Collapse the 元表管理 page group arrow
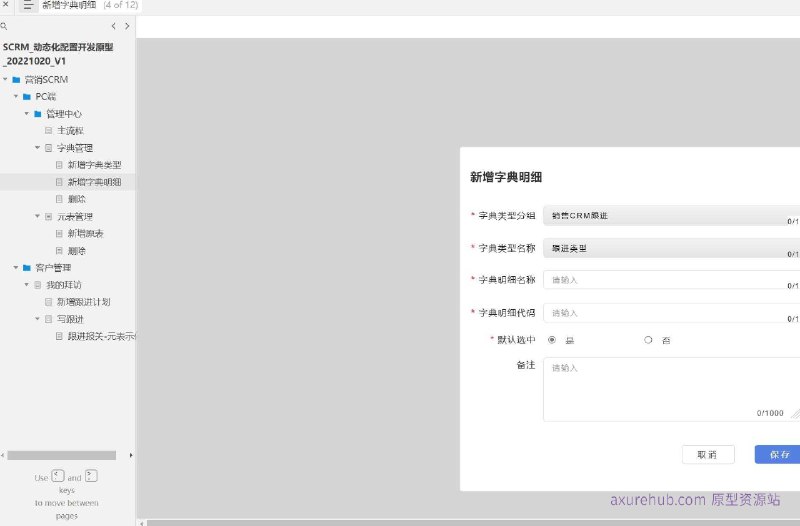 click(37, 216)
